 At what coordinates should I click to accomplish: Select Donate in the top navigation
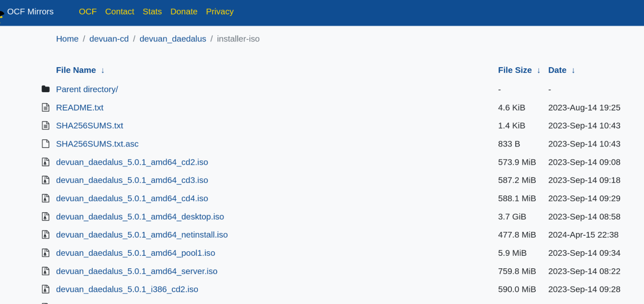[x=184, y=12]
